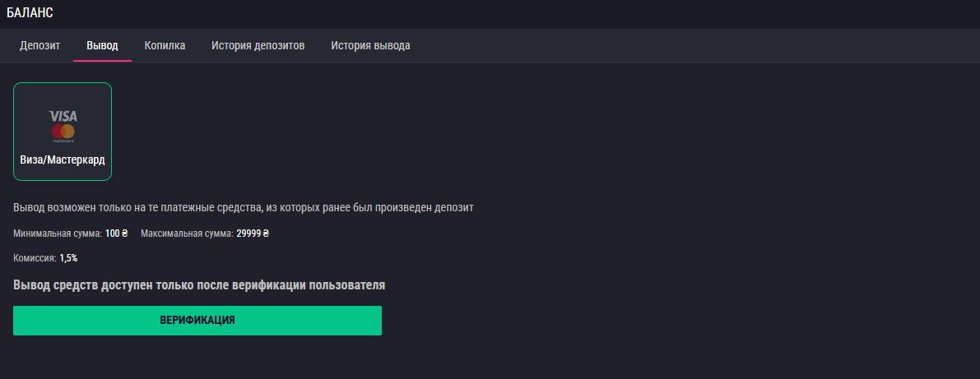980x379 pixels.
Task: Switch to the Вывод tab
Action: tap(102, 45)
